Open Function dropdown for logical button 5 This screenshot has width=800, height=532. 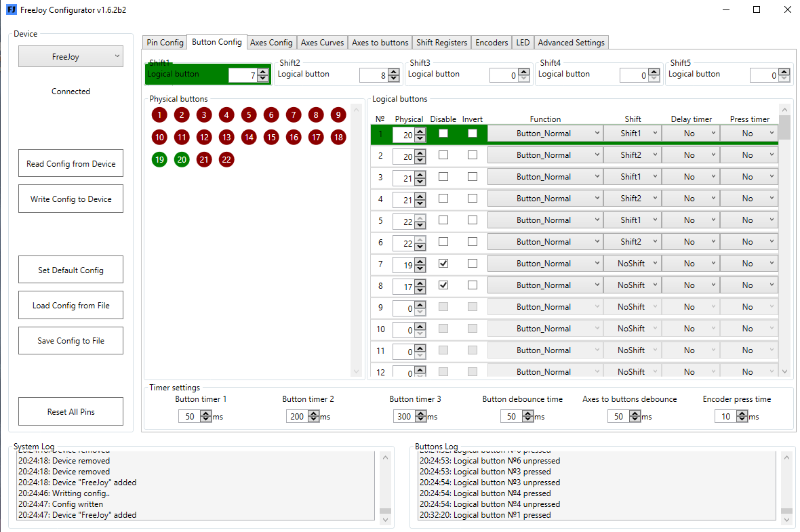[545, 220]
